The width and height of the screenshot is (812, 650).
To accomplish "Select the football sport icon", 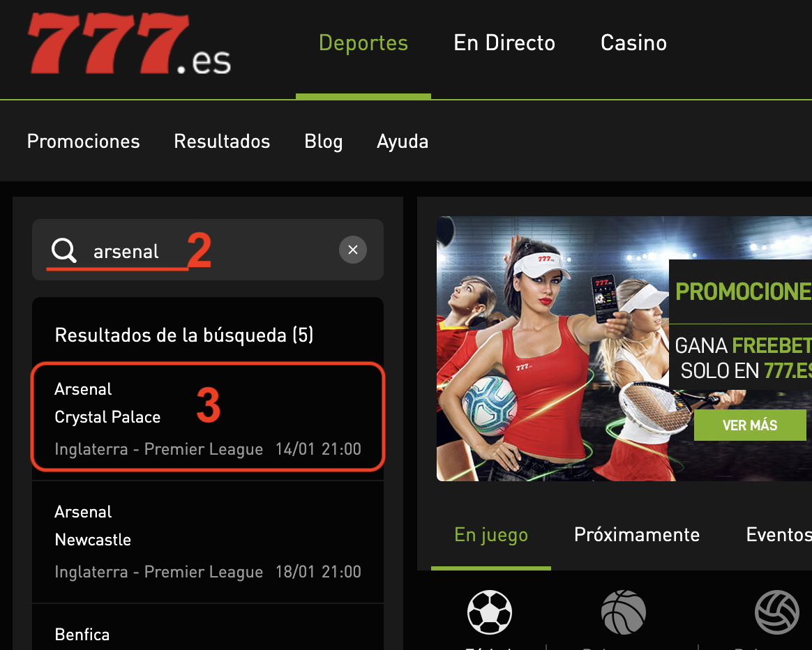I will pos(490,612).
